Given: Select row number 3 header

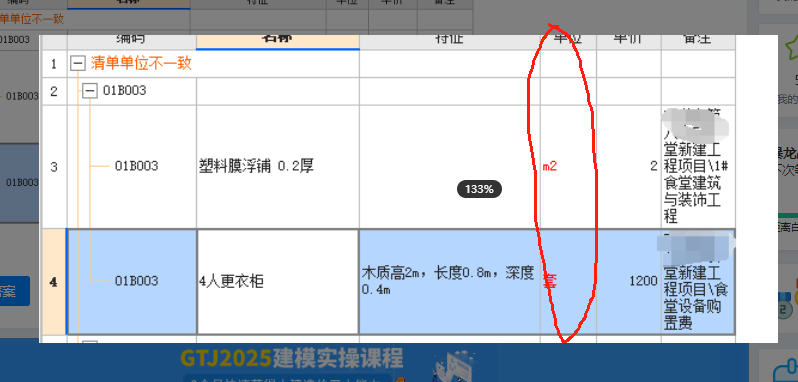Looking at the screenshot, I should pyautogui.click(x=54, y=167).
